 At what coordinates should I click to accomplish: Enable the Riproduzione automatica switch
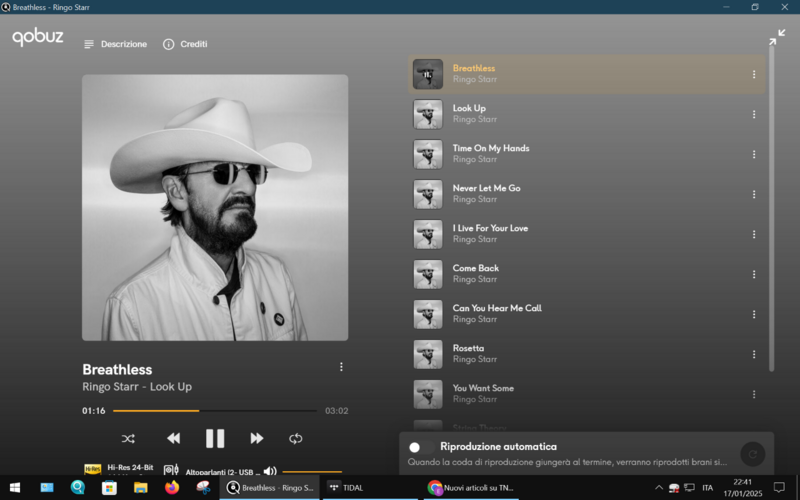pos(419,447)
